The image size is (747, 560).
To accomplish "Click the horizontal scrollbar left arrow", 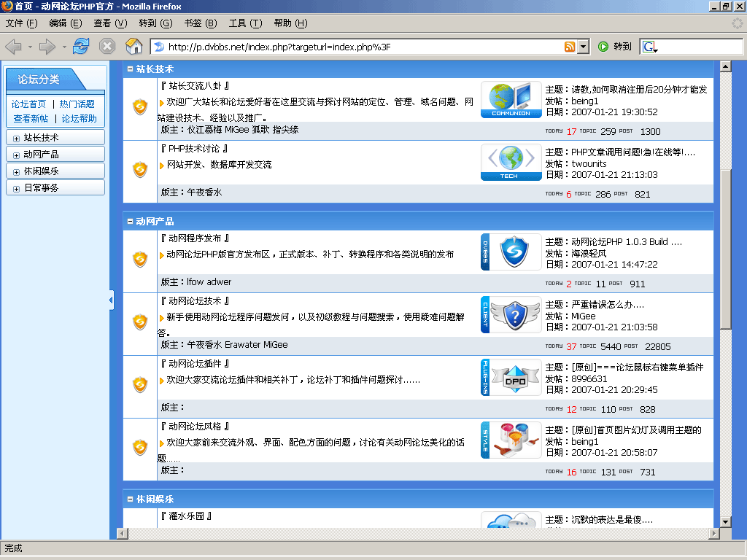I will [x=123, y=533].
